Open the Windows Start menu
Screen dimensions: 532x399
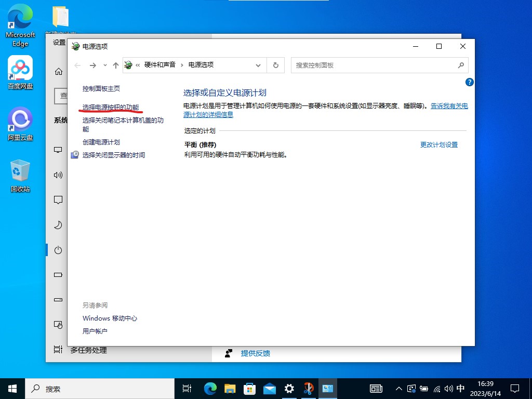click(x=12, y=389)
